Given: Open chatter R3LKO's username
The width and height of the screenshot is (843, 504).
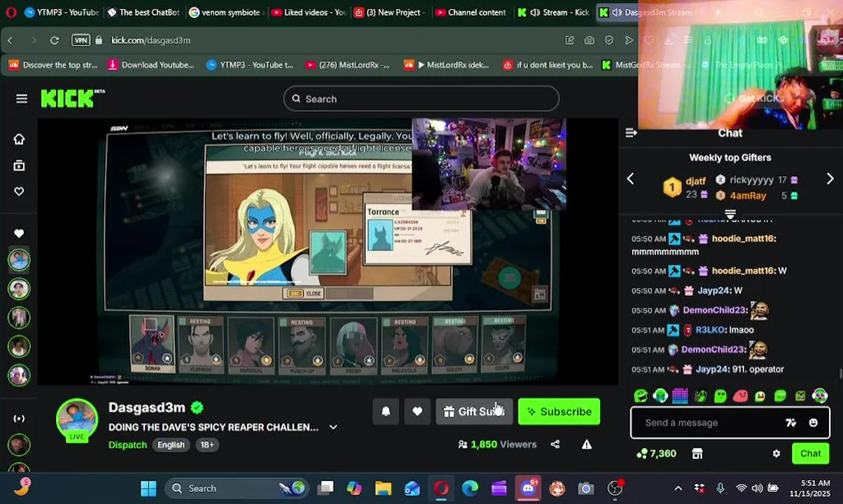Looking at the screenshot, I should 711,330.
